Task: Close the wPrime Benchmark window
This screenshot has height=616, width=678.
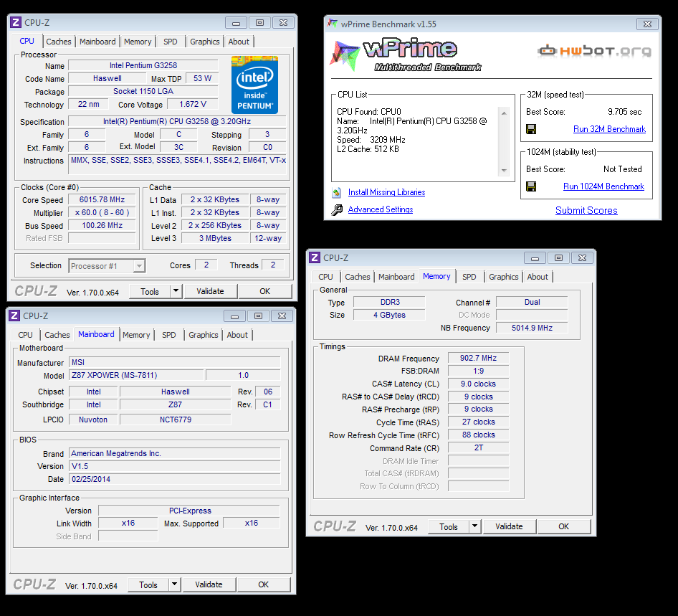Action: pyautogui.click(x=647, y=24)
